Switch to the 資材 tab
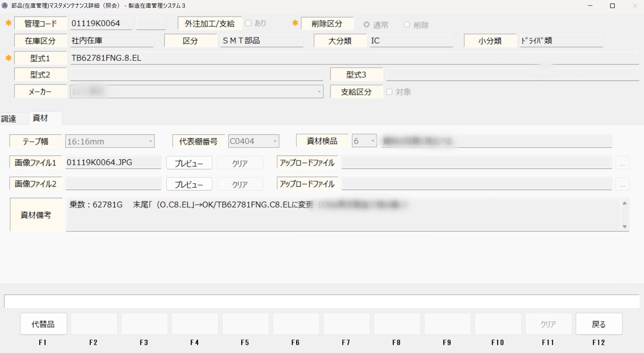The height and width of the screenshot is (353, 644). click(x=40, y=118)
